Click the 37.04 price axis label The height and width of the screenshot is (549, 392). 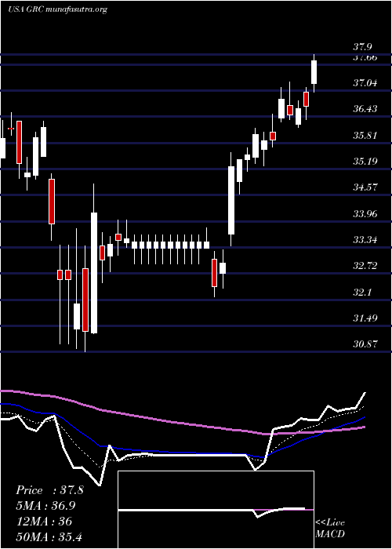[365, 83]
